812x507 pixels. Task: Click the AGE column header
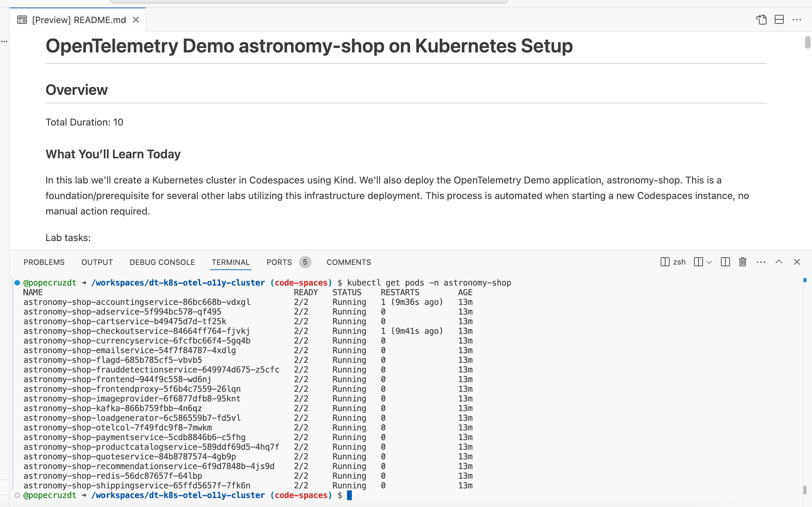(465, 292)
